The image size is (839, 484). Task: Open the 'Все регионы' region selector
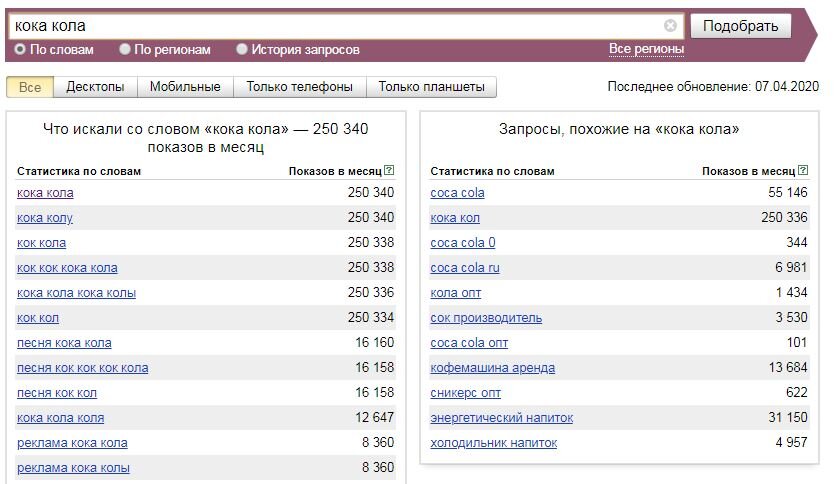click(x=646, y=49)
